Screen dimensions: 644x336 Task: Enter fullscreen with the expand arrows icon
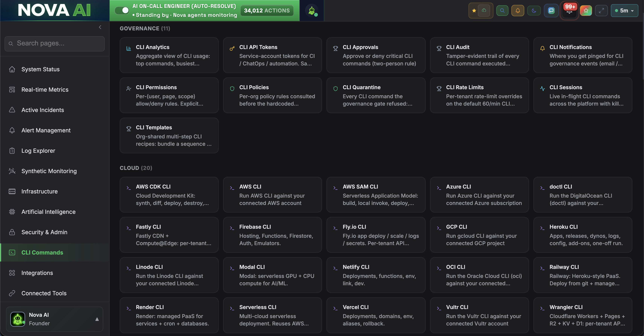point(601,11)
